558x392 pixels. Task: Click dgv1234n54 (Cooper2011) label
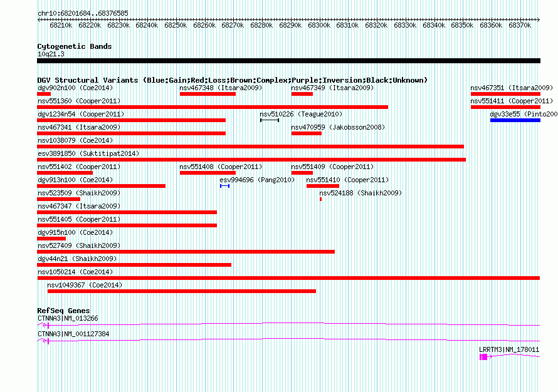pos(81,115)
